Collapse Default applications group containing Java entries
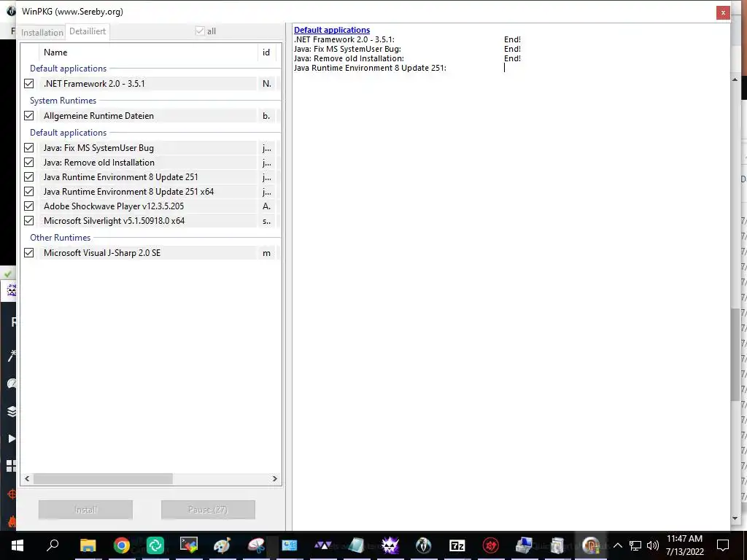 [68, 133]
